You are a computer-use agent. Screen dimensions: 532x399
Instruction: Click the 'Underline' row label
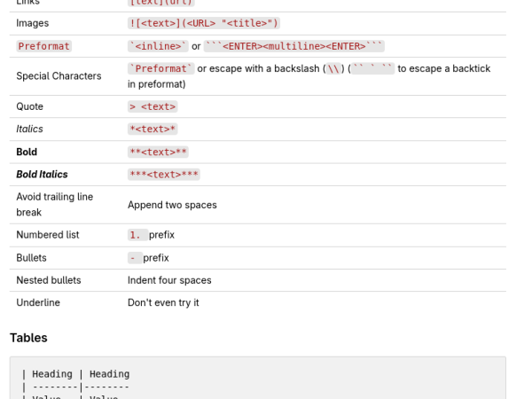[38, 302]
